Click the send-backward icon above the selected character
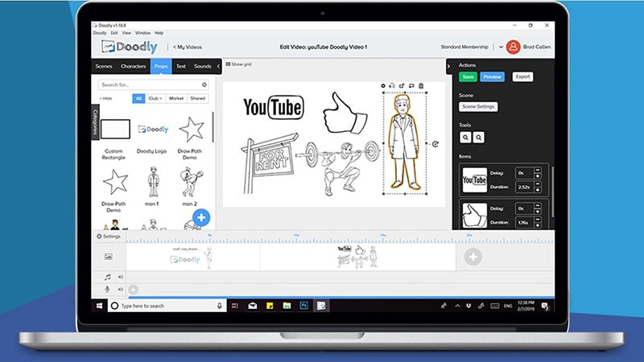Viewport: 644px width, 362px height. pos(411,86)
